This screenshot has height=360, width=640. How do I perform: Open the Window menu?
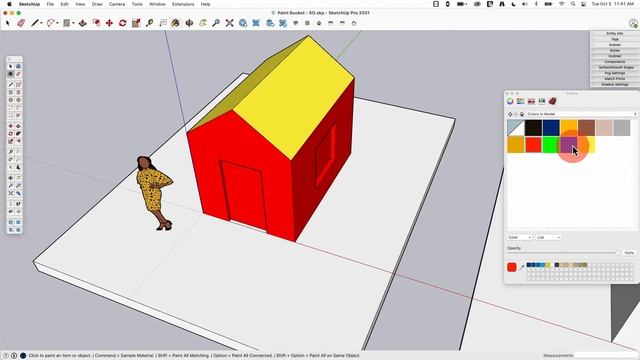point(157,4)
